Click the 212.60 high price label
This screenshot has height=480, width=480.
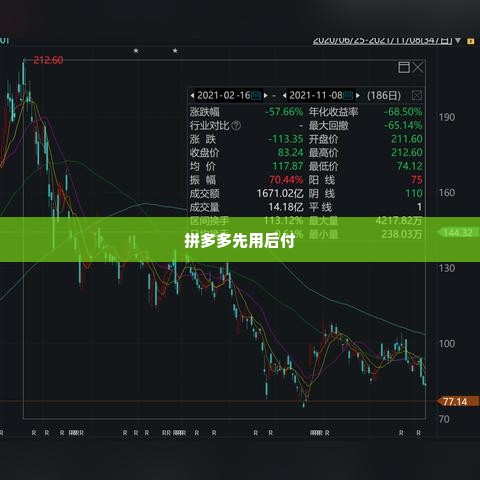(x=48, y=60)
